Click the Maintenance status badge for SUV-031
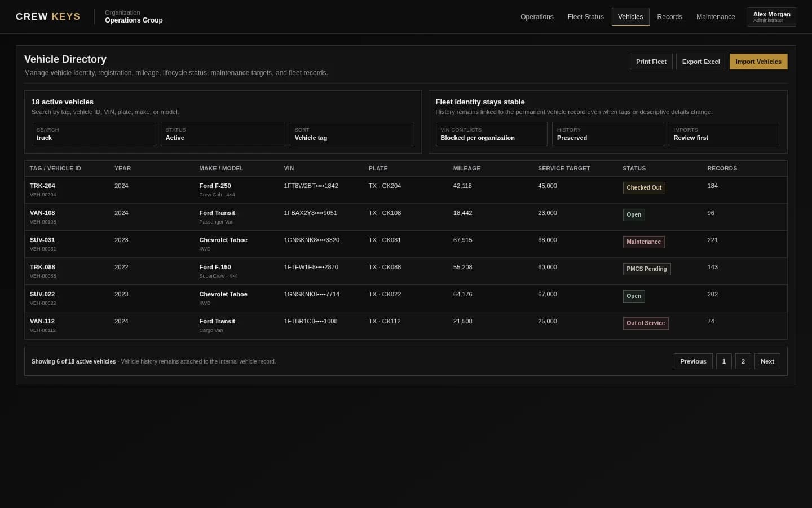 [x=643, y=242]
